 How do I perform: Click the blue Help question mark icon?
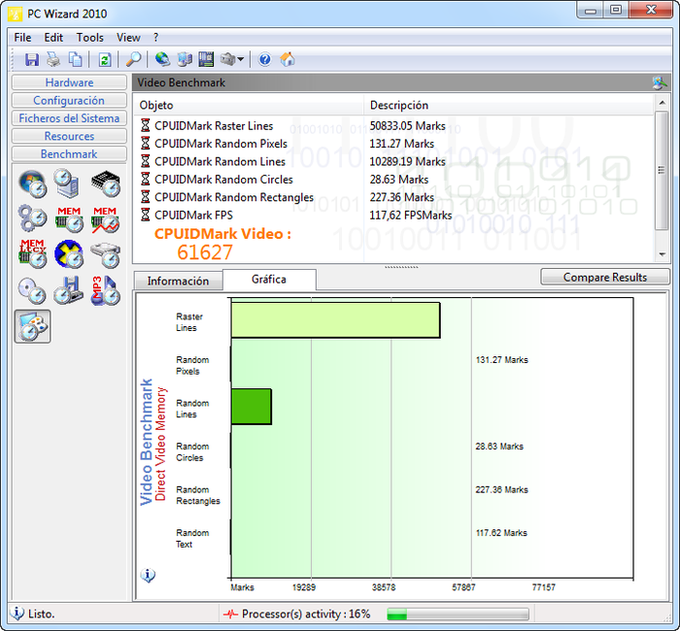265,59
